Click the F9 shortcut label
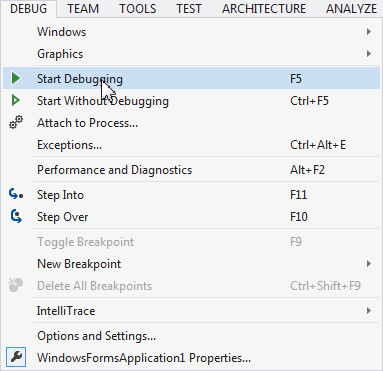Image resolution: width=383 pixels, height=371 pixels. pyautogui.click(x=296, y=242)
